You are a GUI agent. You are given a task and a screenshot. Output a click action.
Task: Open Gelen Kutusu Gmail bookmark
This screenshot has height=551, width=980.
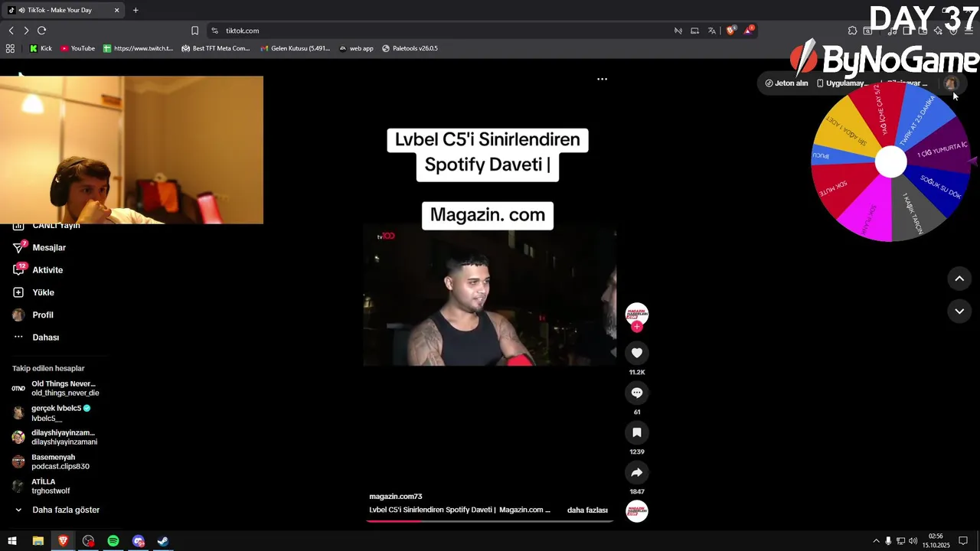point(295,48)
